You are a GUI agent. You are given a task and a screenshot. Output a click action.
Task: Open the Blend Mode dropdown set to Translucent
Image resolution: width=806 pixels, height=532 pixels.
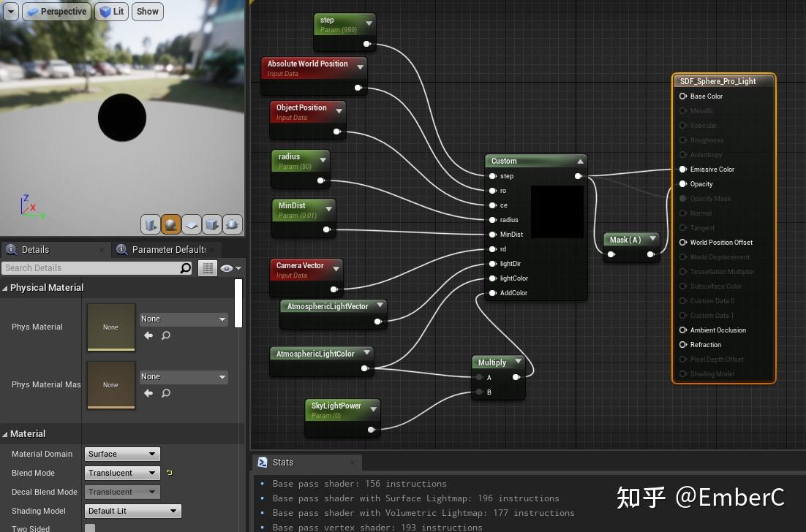pyautogui.click(x=121, y=473)
